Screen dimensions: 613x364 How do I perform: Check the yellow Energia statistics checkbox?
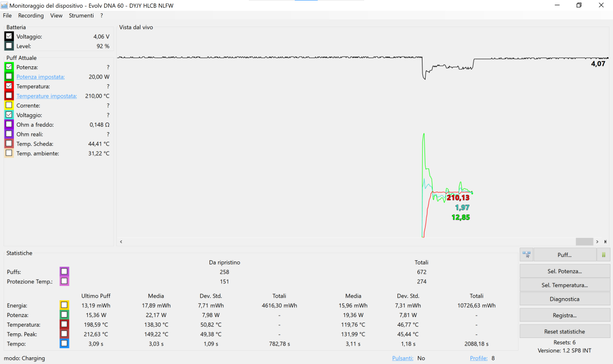coord(64,305)
